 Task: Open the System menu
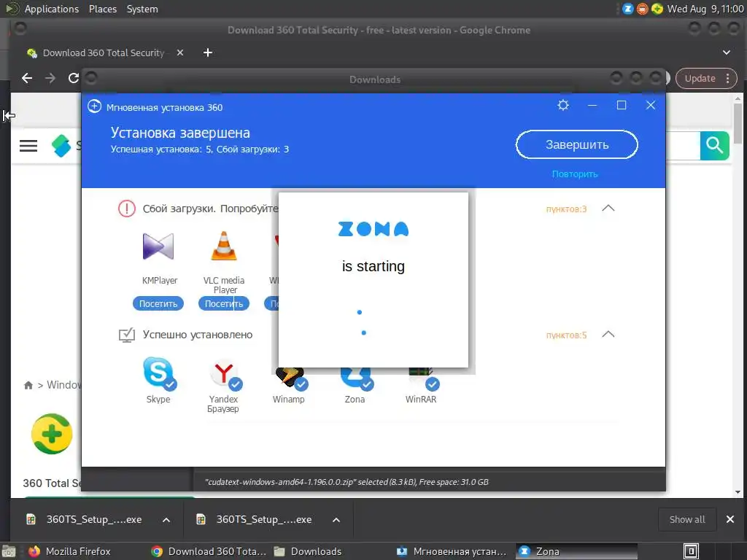(142, 9)
